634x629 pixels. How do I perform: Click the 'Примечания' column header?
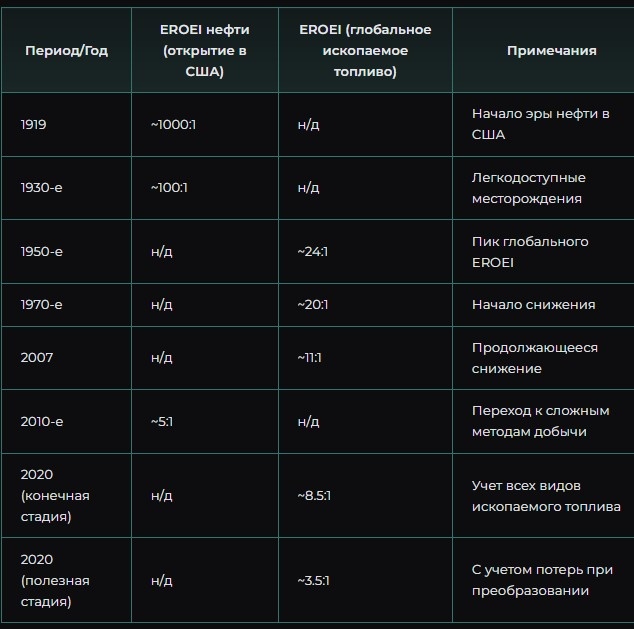[x=552, y=51]
